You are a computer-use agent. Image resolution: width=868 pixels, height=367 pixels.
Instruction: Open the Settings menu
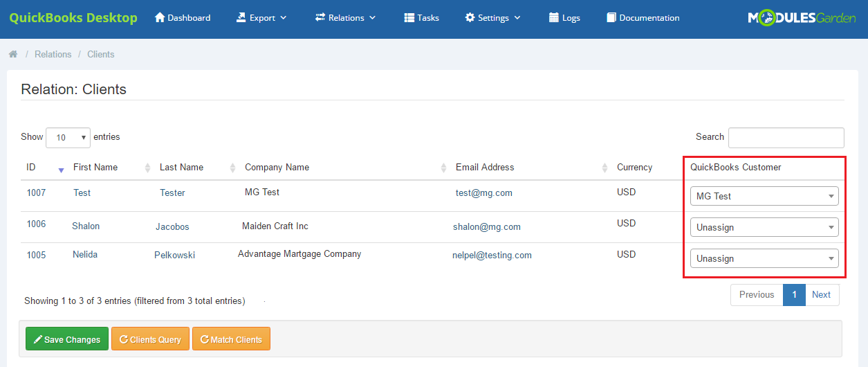point(493,18)
